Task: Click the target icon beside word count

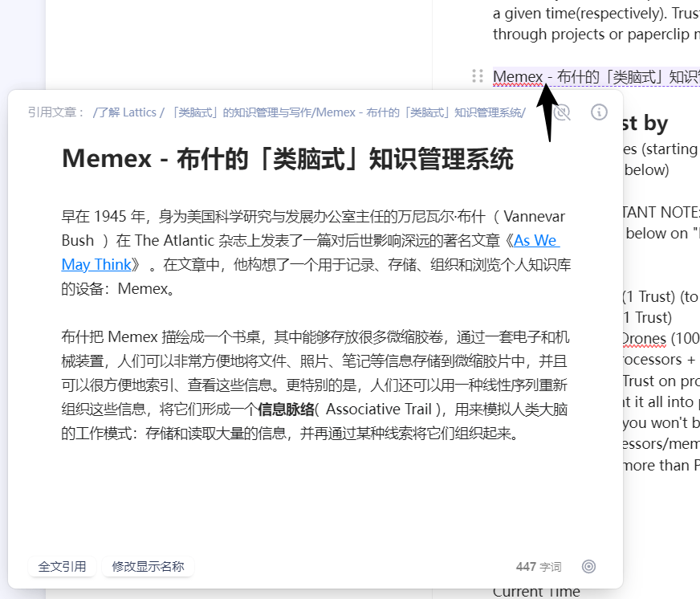Action: tap(588, 567)
